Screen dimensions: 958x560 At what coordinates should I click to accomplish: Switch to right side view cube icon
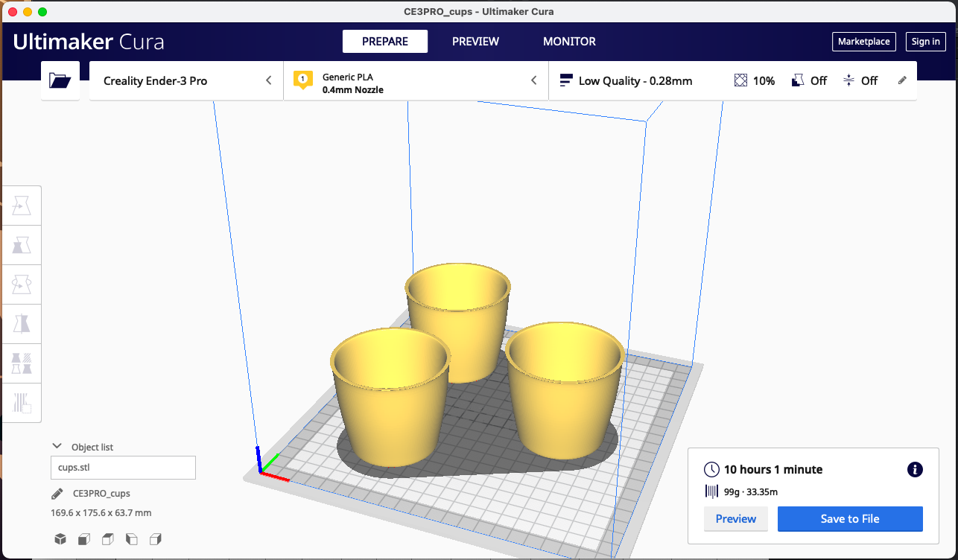coord(156,538)
